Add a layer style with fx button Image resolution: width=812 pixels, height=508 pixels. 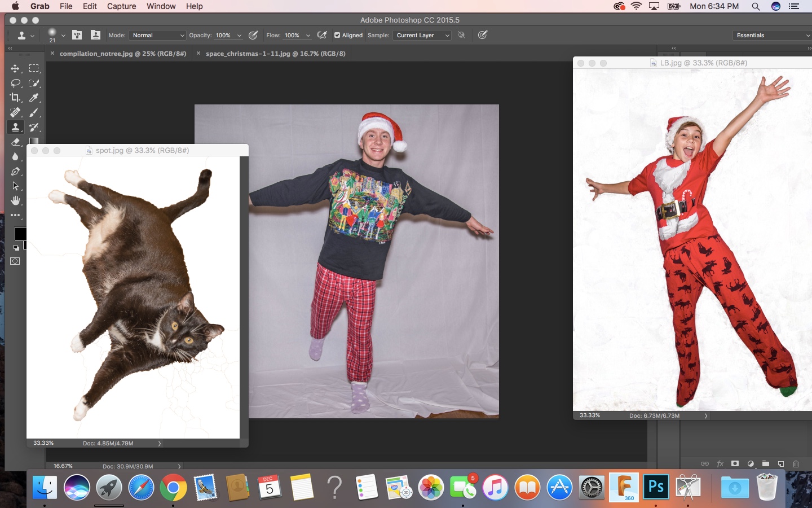point(720,464)
